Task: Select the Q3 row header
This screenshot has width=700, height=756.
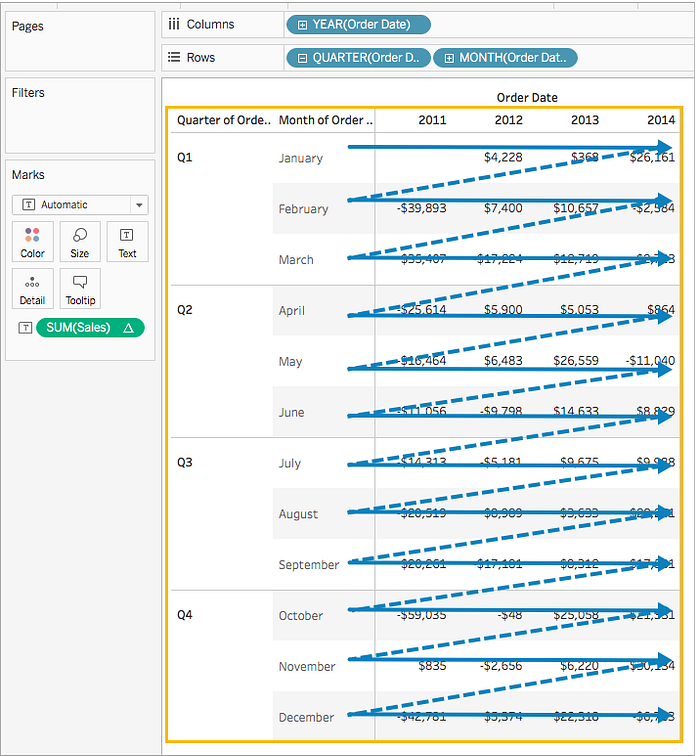Action: 185,462
